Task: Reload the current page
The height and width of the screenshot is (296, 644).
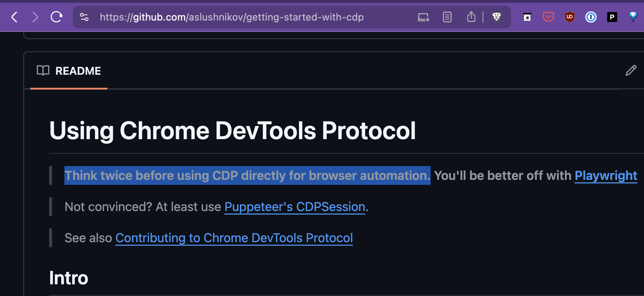Action: (x=57, y=17)
